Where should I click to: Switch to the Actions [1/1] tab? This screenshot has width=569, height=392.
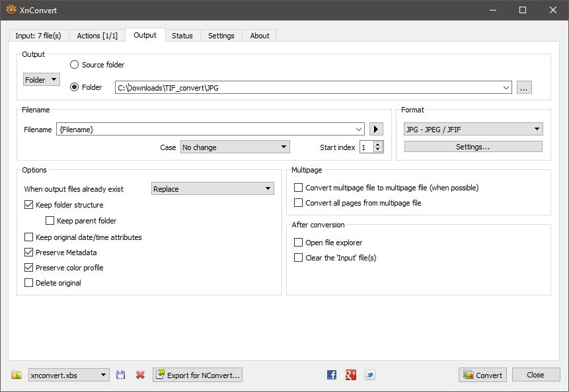coord(97,36)
